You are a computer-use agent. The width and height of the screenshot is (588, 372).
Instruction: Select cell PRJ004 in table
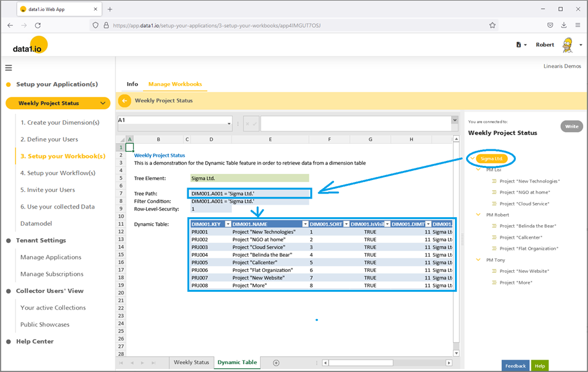pos(210,255)
